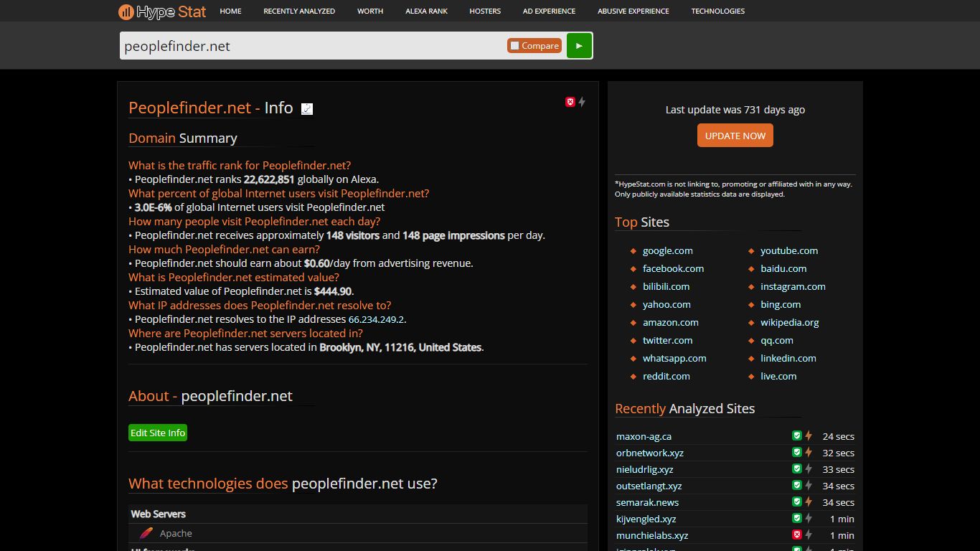Image resolution: width=980 pixels, height=551 pixels.
Task: Click gray lightning icon in kijvengled.xyz row
Action: click(x=809, y=518)
